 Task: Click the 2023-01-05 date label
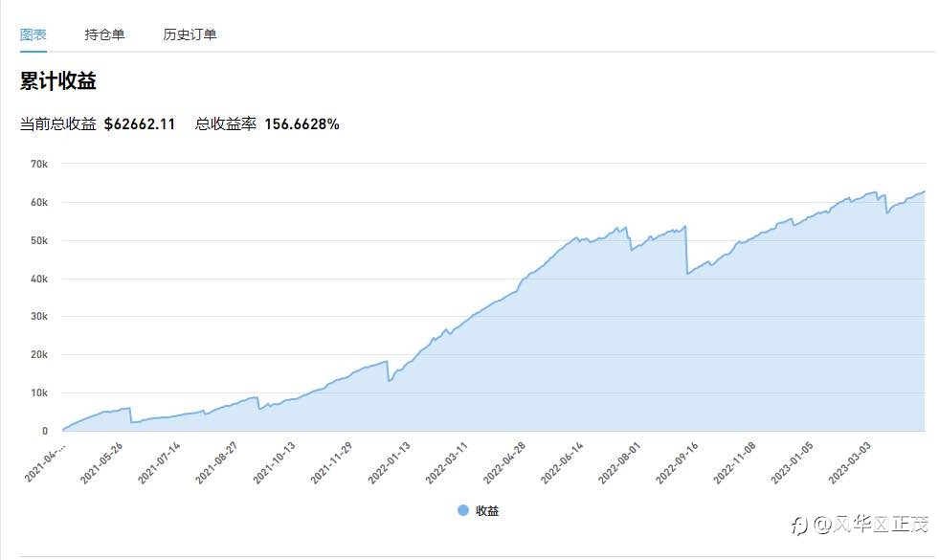pos(792,463)
